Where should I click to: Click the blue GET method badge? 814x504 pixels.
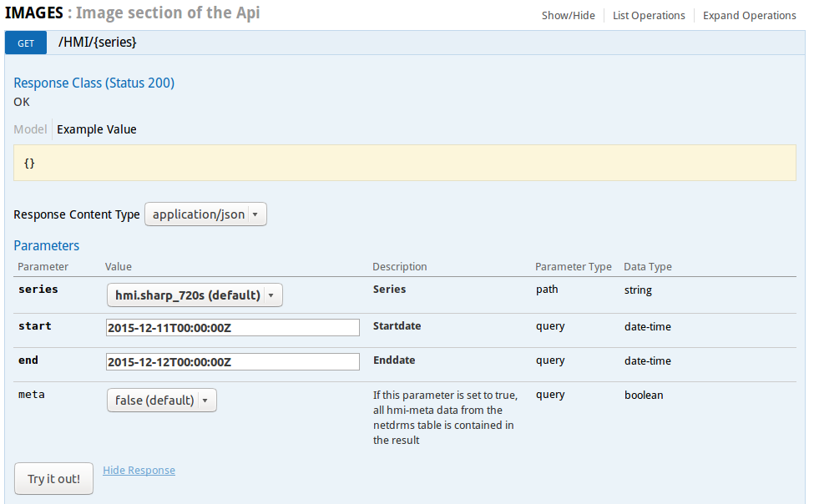click(26, 43)
